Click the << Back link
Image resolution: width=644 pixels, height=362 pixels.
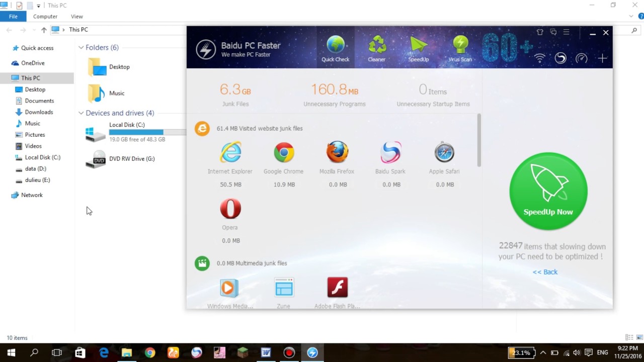click(x=545, y=272)
